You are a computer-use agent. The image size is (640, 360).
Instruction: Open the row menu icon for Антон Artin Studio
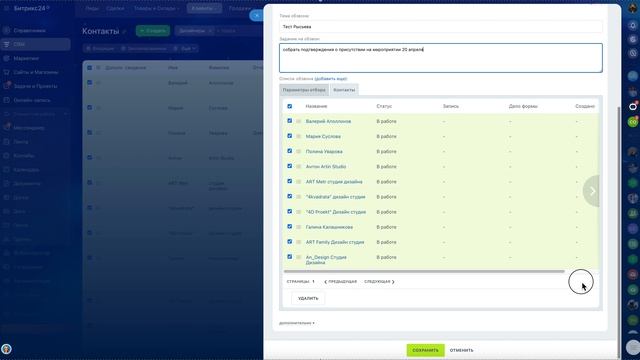(x=298, y=167)
